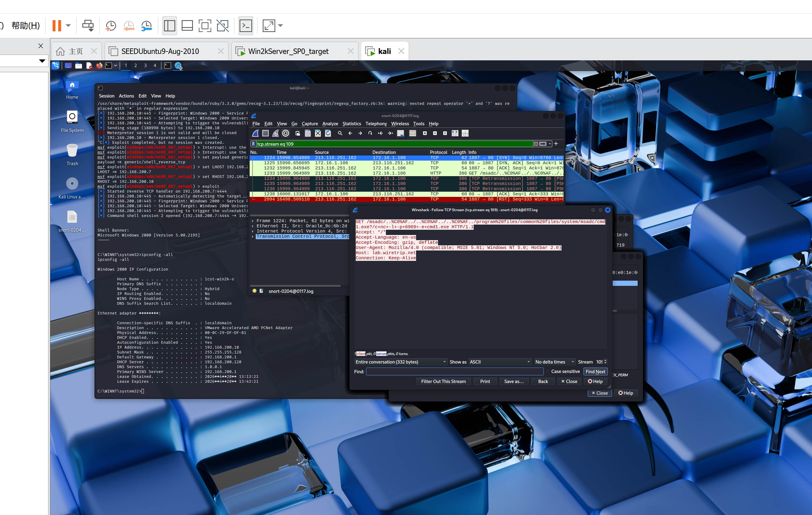The image size is (812, 515).
Task: Open the Statistics menu in Wireshark
Action: [351, 124]
